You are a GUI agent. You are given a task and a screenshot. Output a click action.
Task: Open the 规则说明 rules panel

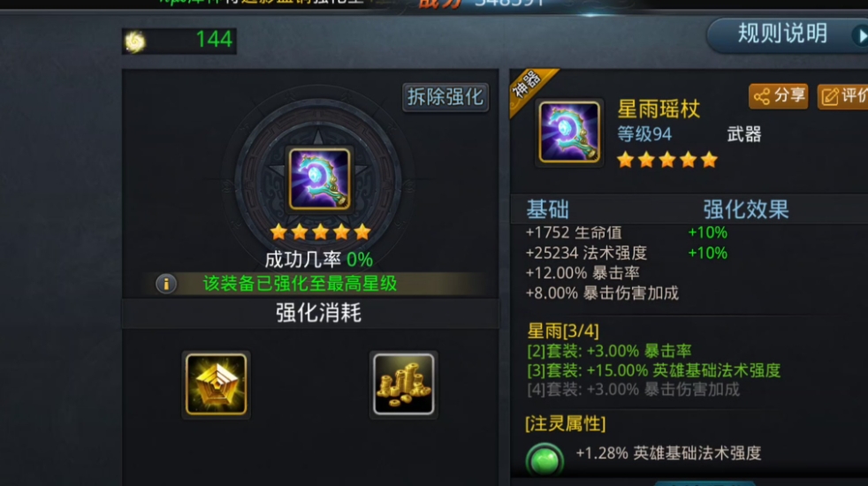tap(782, 34)
